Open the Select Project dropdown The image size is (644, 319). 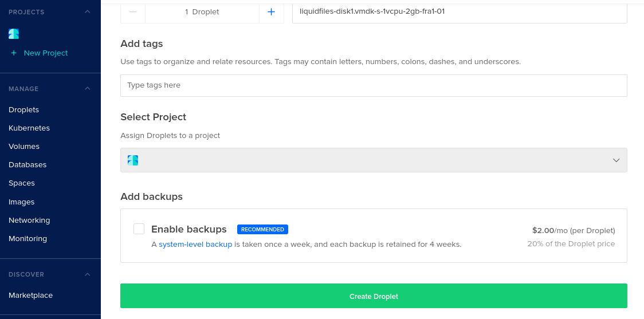(374, 160)
